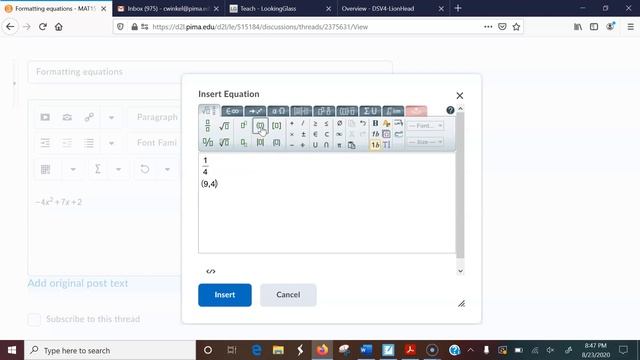640x360 pixels.
Task: Insert the plus-minus symbol
Action: 303,134
